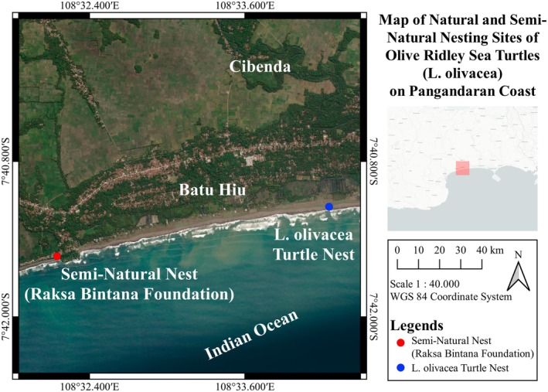Click 'Semi-Natural Nest' label on the satellite map
The image size is (548, 392).
click(x=129, y=274)
